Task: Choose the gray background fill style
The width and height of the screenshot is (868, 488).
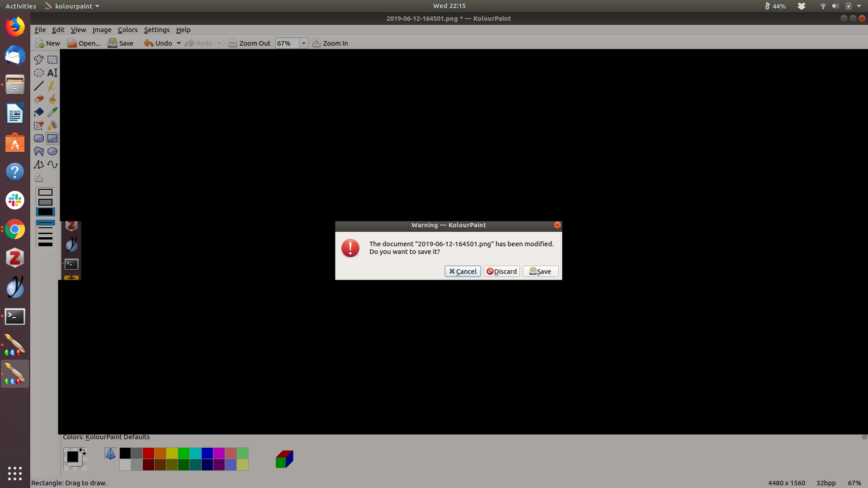Action: point(45,202)
